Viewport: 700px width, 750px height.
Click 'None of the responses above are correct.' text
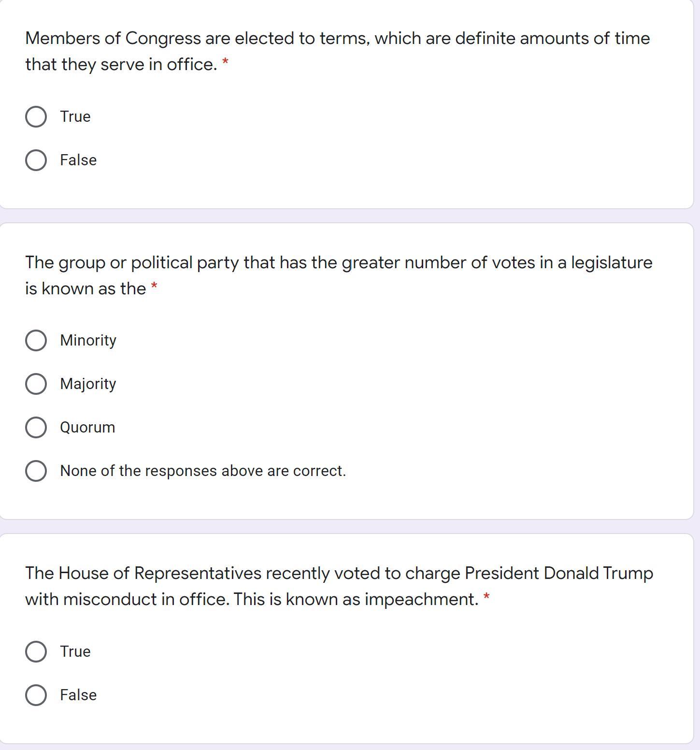tap(203, 471)
